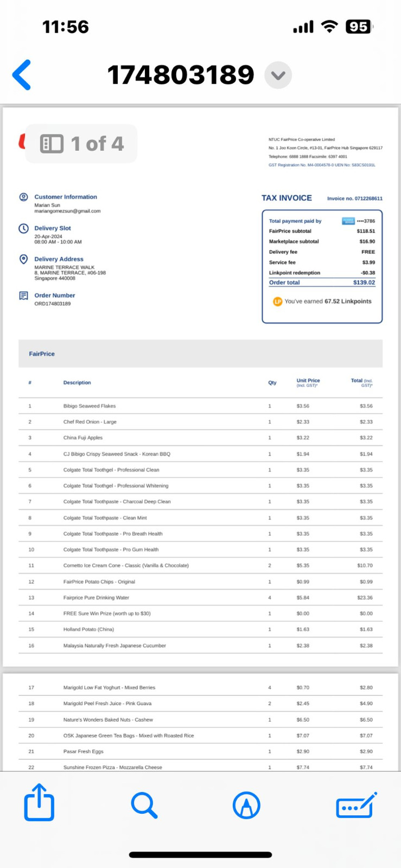Tap the Linkpoints LP coin icon

point(277,302)
